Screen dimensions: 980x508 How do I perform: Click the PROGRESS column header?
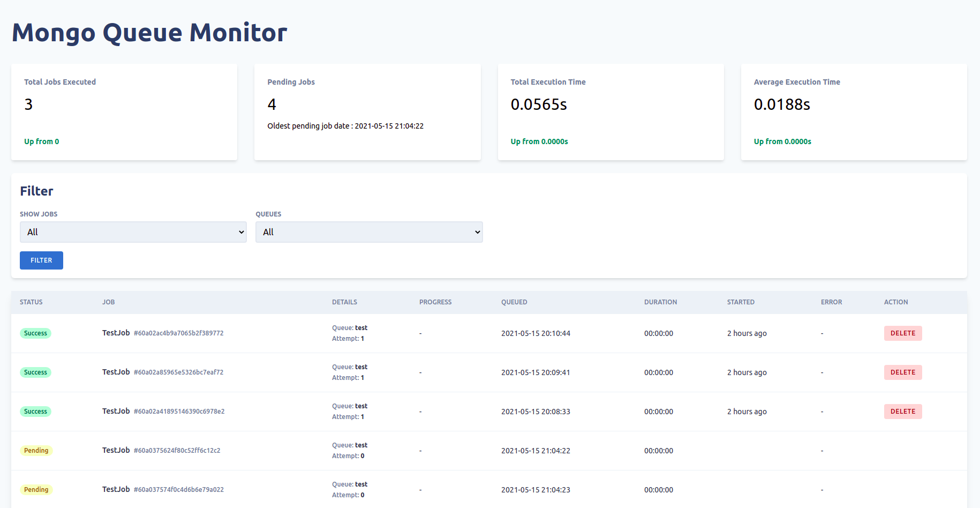pyautogui.click(x=435, y=302)
